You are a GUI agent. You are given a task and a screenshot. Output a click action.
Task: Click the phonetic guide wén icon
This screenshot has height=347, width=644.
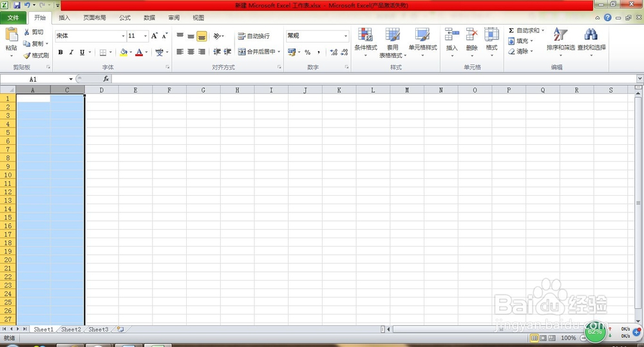(x=159, y=53)
